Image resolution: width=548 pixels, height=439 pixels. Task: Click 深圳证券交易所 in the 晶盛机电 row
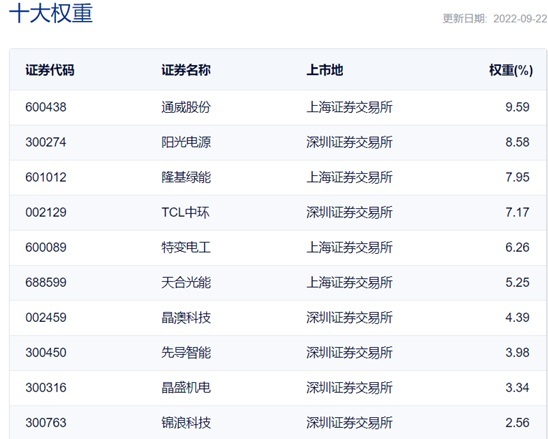[x=349, y=388]
